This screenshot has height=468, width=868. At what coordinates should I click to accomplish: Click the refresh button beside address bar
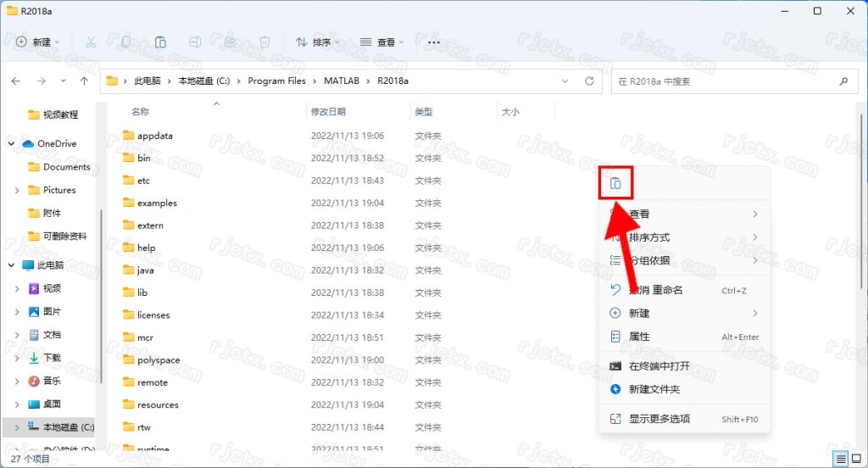click(589, 81)
